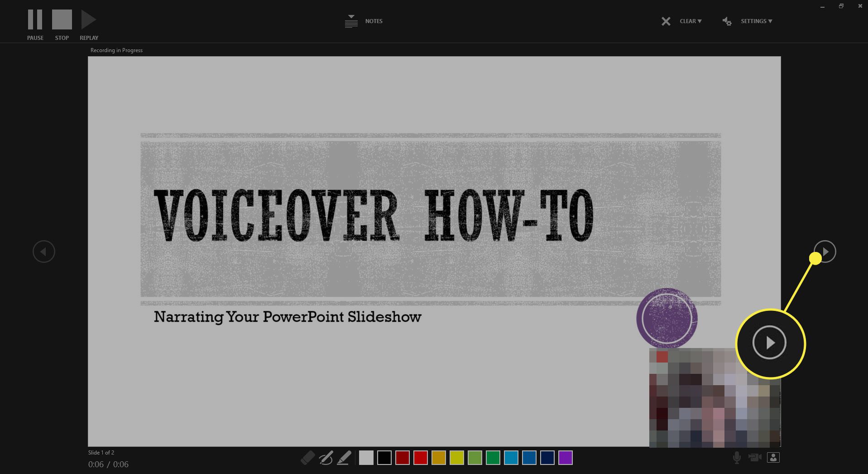The height and width of the screenshot is (474, 868).
Task: Click subtitle Narrating Your PowerPoint Slideshow
Action: click(x=288, y=316)
